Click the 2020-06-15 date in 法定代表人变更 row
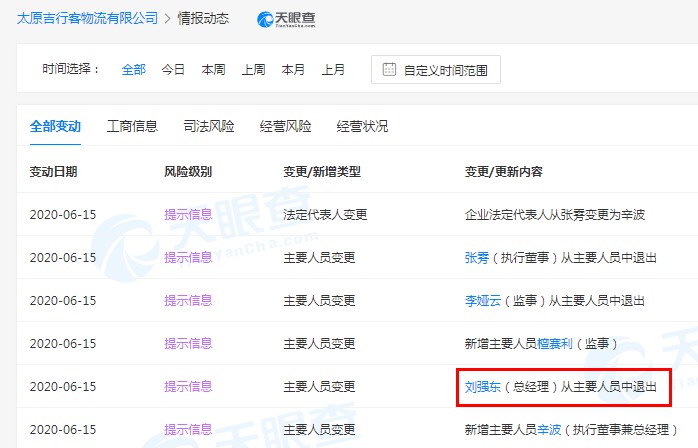 [63, 215]
